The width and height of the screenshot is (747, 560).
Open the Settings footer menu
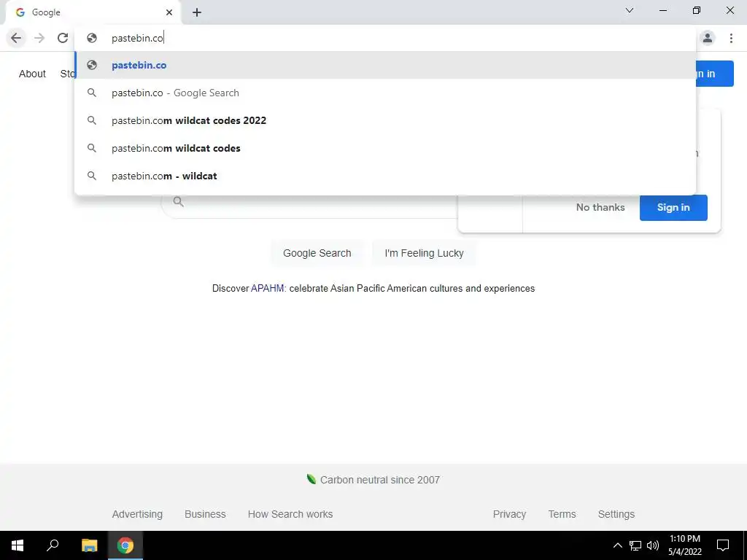616,514
